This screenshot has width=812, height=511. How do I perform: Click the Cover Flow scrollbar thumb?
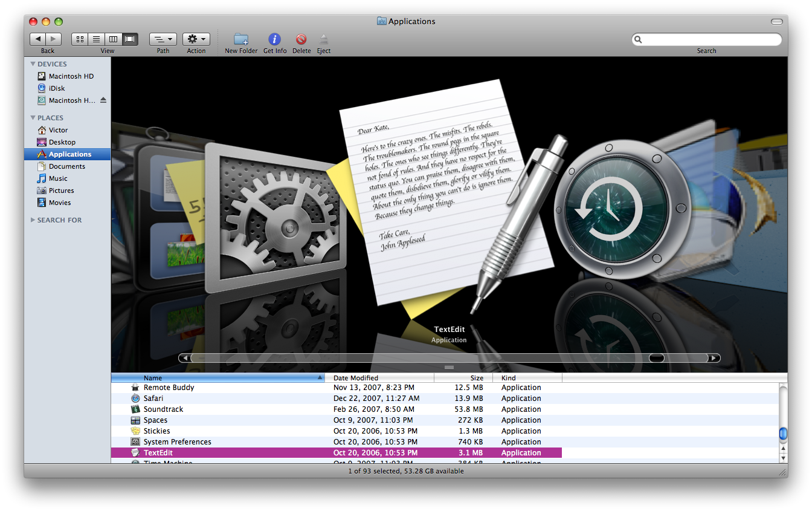coord(656,358)
